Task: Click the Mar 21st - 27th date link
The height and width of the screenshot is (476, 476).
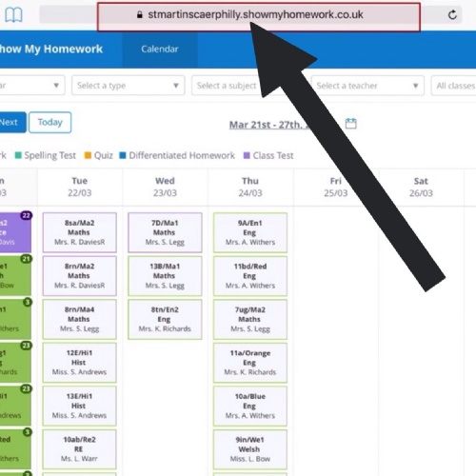Action: (269, 125)
